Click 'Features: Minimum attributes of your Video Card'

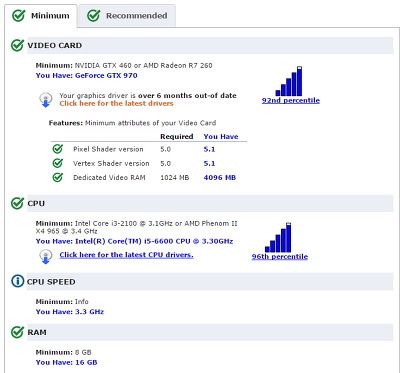pyautogui.click(x=132, y=123)
